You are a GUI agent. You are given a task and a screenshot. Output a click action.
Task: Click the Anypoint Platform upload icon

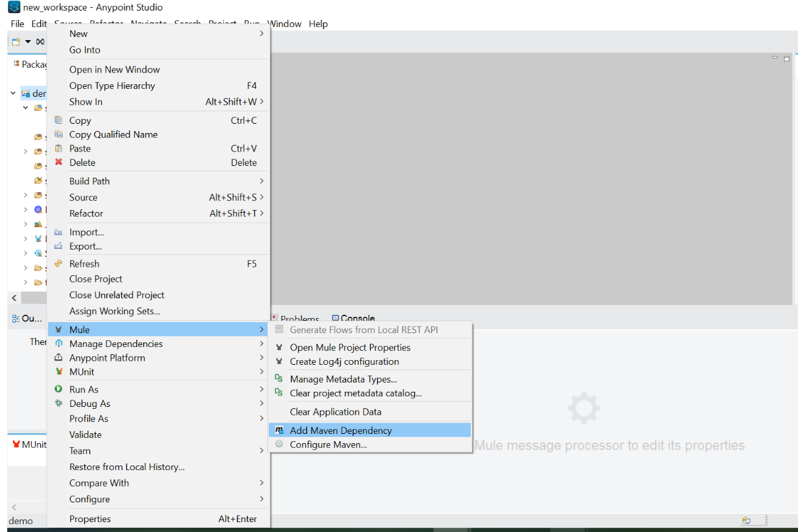59,358
